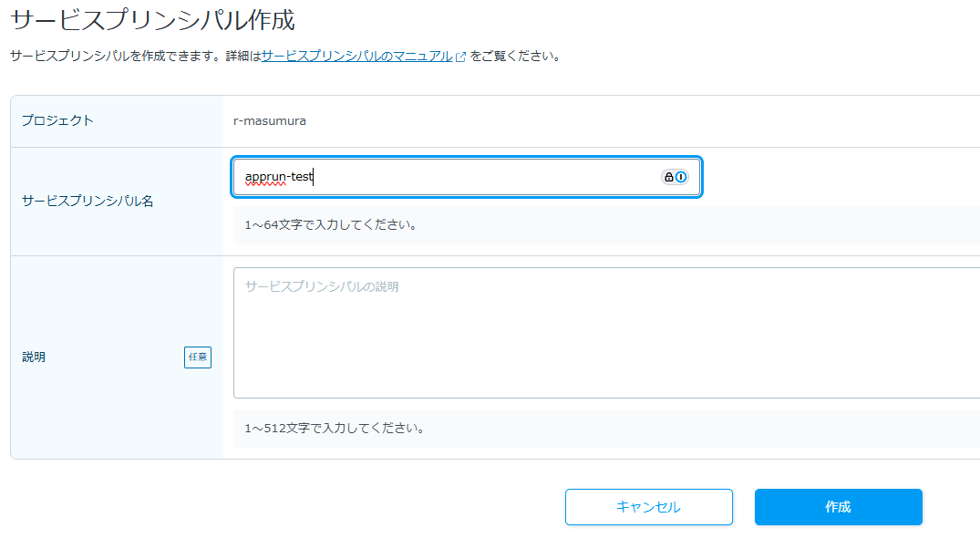Click the 作成 button to create principal
Screen dimensions: 980x549
(838, 507)
